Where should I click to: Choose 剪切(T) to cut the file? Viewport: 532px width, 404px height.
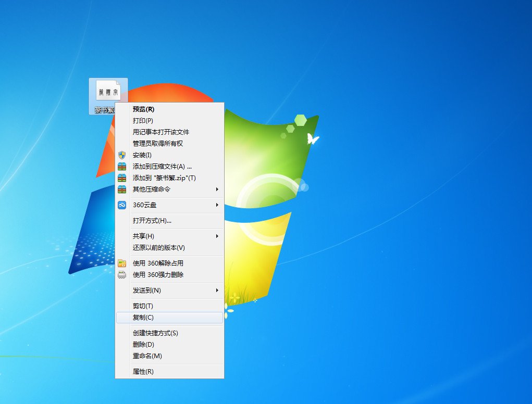[x=143, y=306]
